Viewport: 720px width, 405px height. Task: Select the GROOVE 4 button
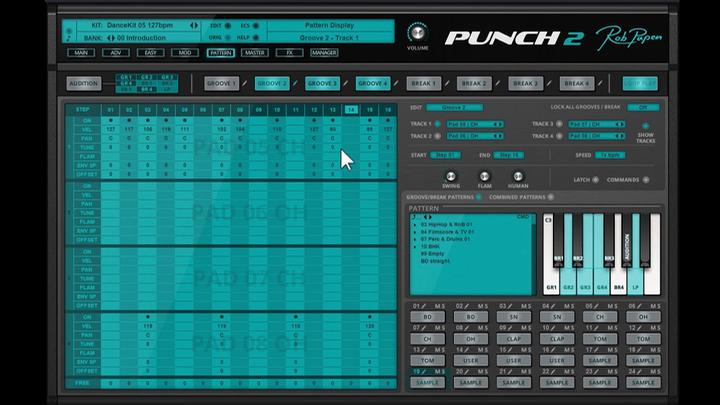point(373,84)
